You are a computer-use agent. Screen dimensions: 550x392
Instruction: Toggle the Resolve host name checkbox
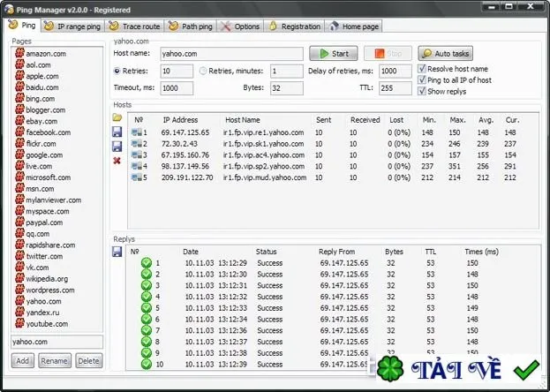coord(422,69)
